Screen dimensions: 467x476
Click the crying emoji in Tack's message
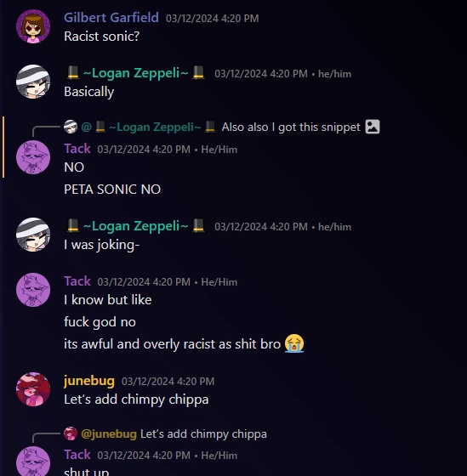pyautogui.click(x=294, y=343)
